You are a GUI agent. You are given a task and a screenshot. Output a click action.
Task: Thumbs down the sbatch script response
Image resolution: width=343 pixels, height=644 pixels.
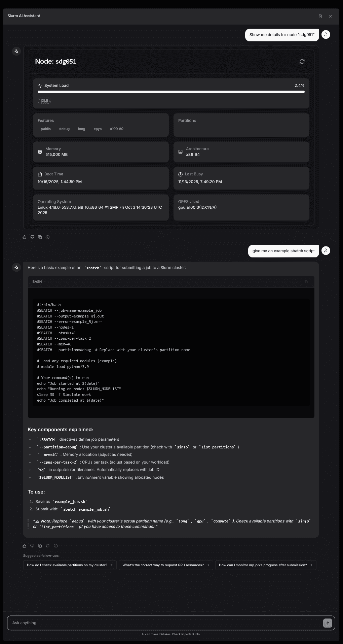[32, 546]
